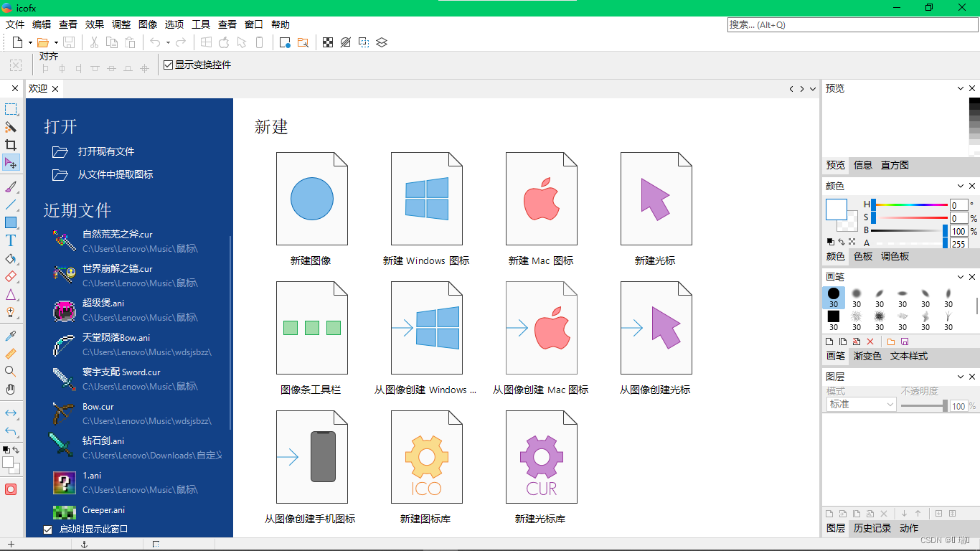980x551 pixels.
Task: Expand the 图层 panel options chevron
Action: point(961,377)
